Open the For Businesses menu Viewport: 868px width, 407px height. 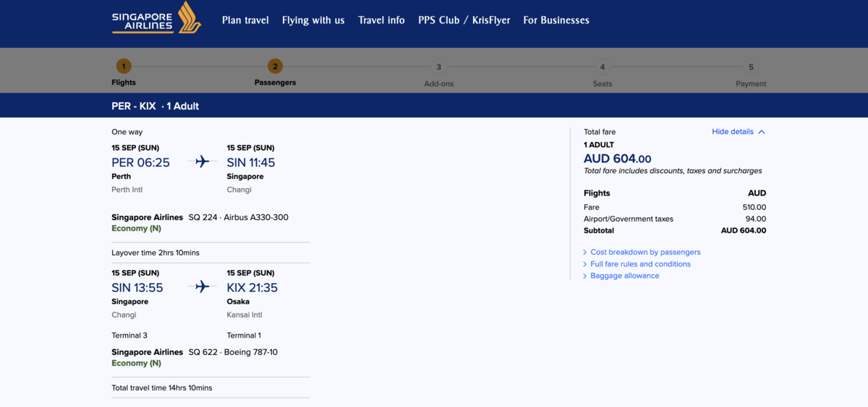[x=556, y=20]
